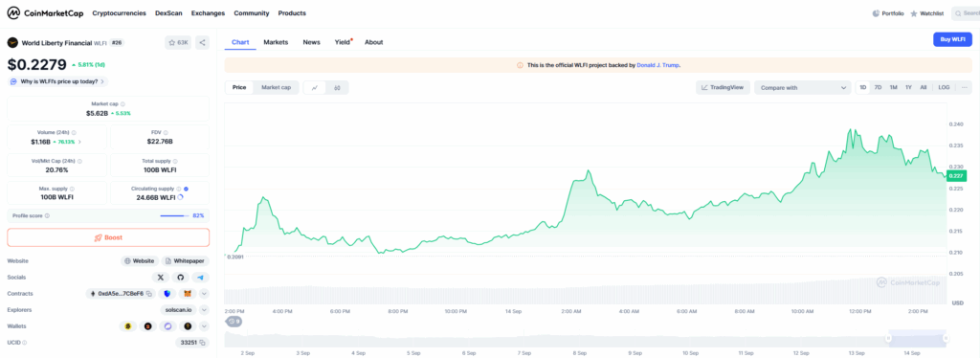Click the Profile score progress bar

pos(174,215)
